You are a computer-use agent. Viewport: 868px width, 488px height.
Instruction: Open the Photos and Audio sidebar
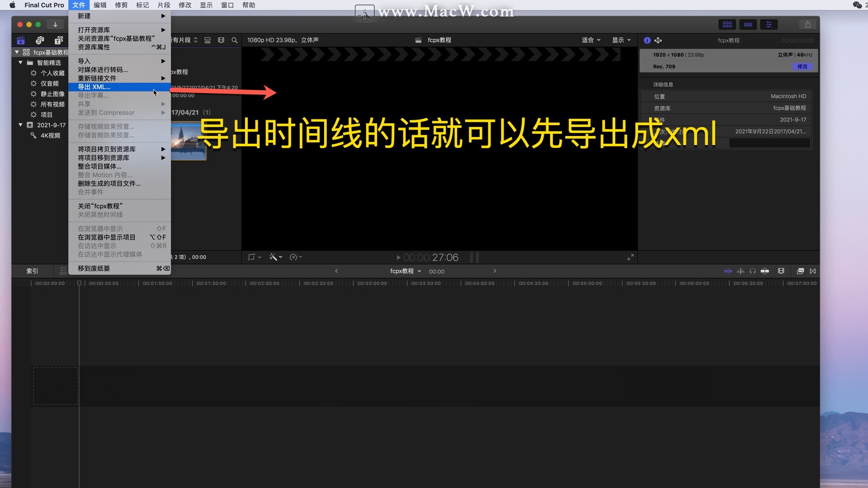click(40, 40)
